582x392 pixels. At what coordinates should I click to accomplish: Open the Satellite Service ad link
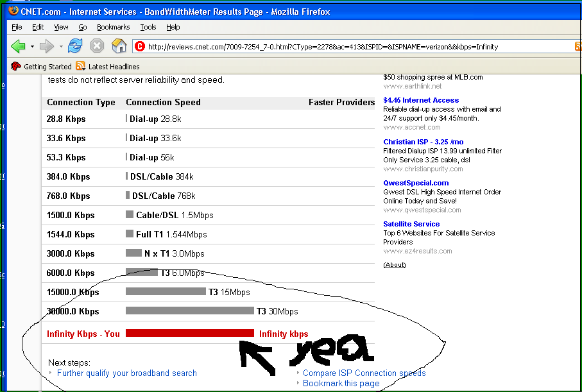tap(411, 224)
